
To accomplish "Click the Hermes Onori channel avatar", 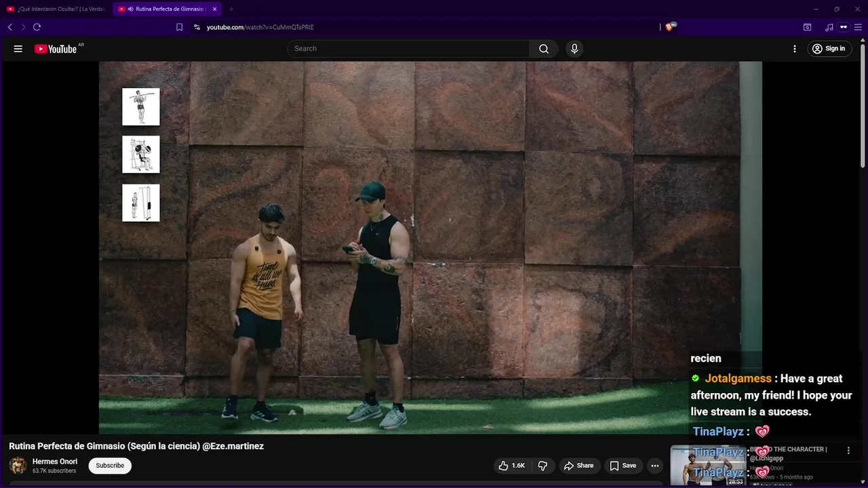I will (x=18, y=466).
